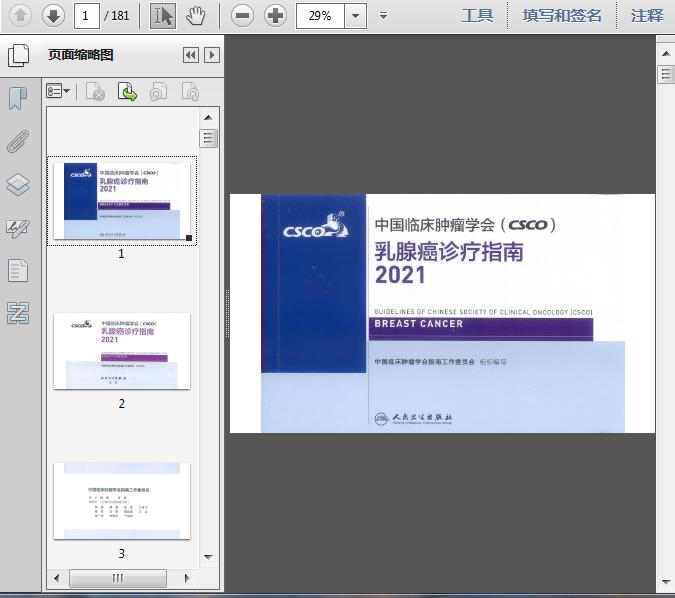Click thumbnail pane vertical scroll handle
Image resolution: width=675 pixels, height=598 pixels.
(x=208, y=139)
